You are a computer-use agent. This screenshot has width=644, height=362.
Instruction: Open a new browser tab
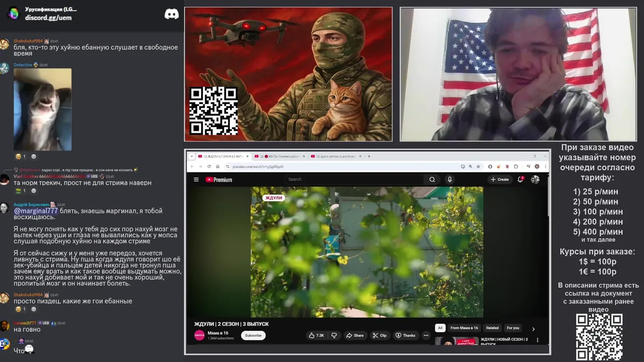coord(369,156)
